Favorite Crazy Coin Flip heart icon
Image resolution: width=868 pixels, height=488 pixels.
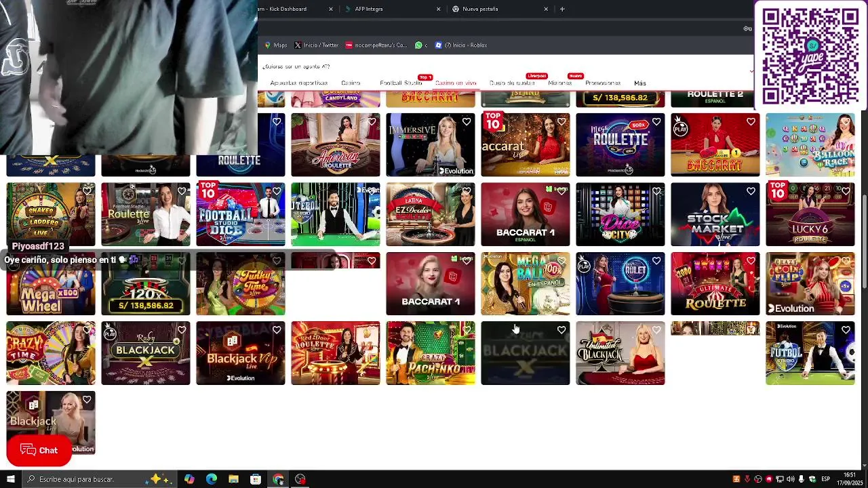[846, 261]
